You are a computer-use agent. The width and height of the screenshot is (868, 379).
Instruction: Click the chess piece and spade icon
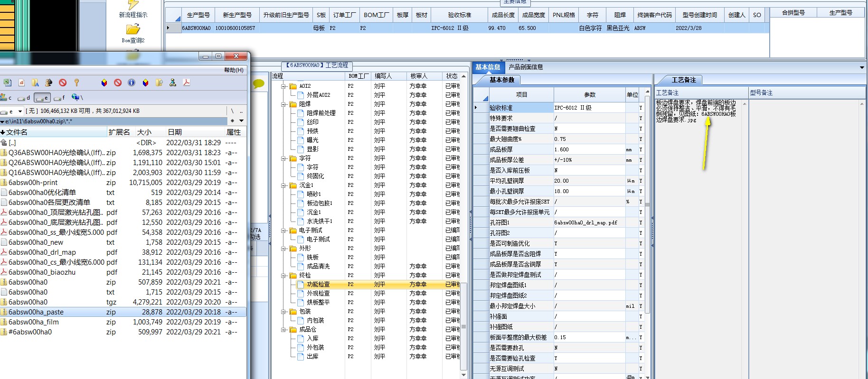[x=49, y=83]
